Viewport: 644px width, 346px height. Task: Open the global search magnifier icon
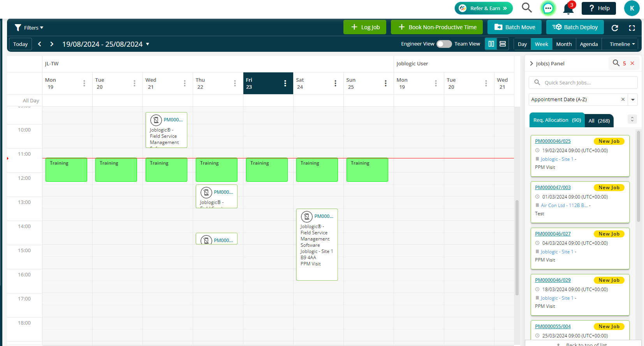(527, 8)
